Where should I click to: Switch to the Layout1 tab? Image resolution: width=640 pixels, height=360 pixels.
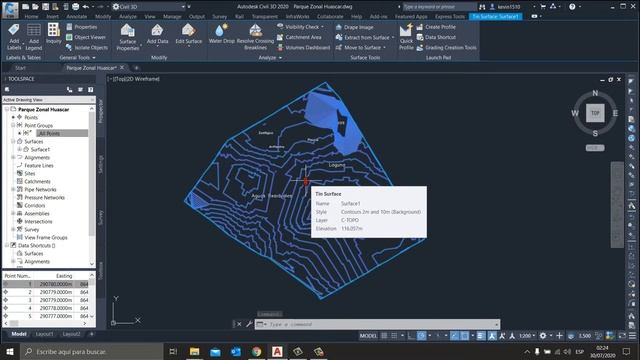click(44, 334)
